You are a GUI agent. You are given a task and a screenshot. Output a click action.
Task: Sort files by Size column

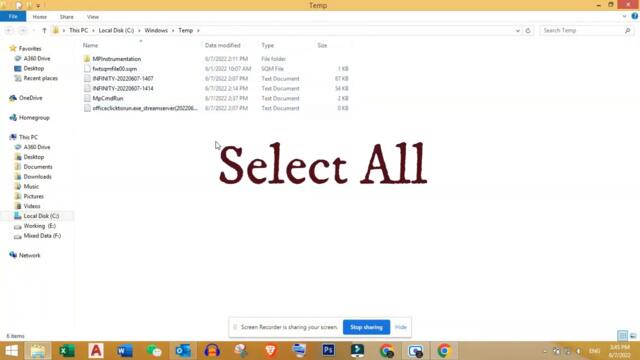[x=322, y=45]
